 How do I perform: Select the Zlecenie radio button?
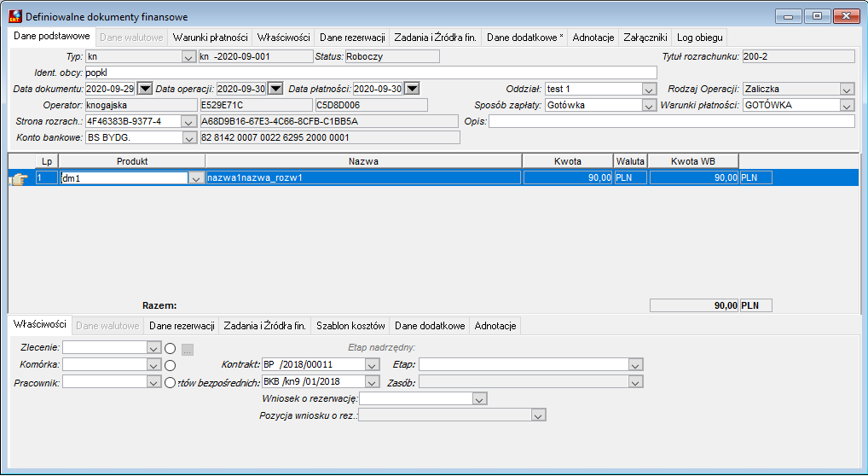click(x=171, y=349)
